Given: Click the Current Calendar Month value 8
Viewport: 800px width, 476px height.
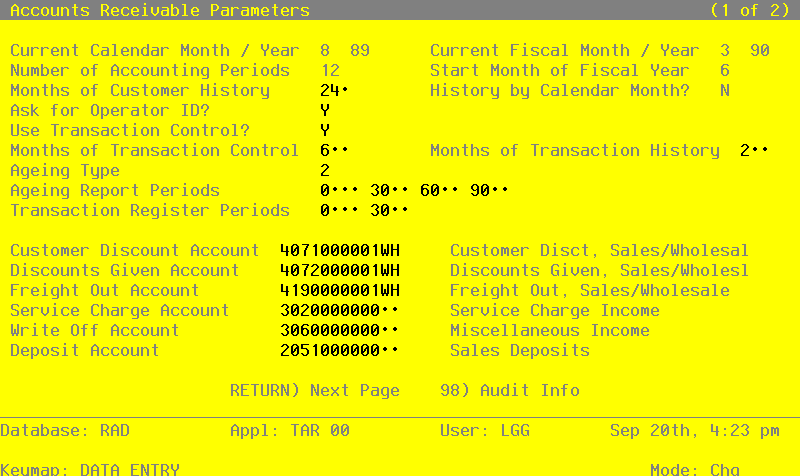Looking at the screenshot, I should pyautogui.click(x=325, y=50).
